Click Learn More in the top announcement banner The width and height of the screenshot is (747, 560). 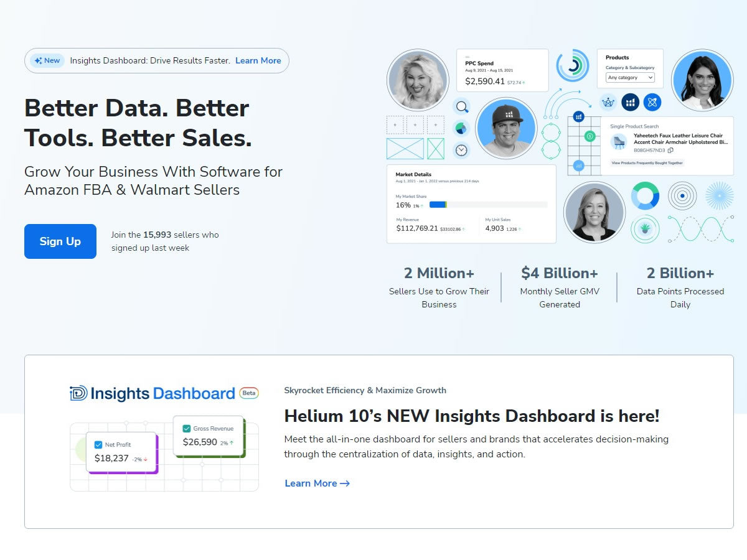point(258,60)
